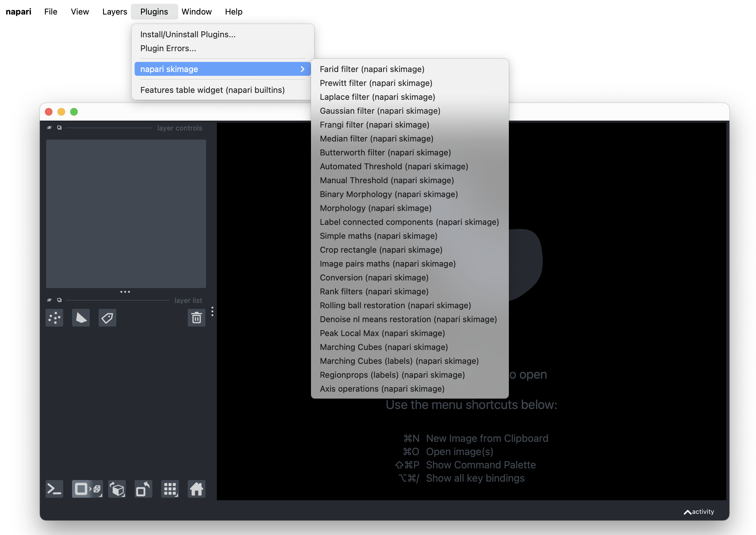756x535 pixels.
Task: Add a new Labels layer
Action: (107, 318)
